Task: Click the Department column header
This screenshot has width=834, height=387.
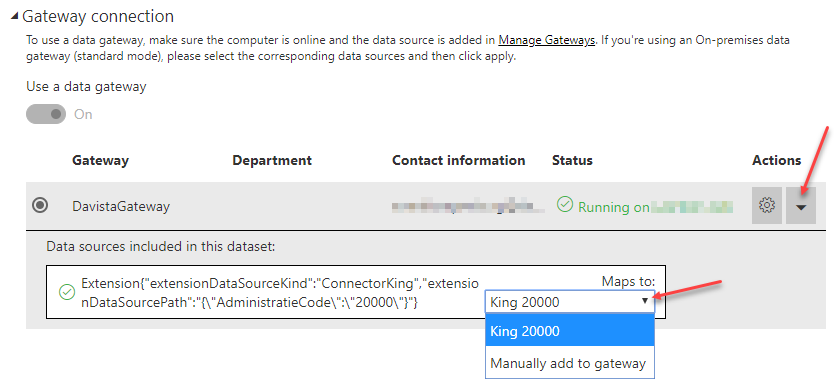Action: tap(272, 160)
